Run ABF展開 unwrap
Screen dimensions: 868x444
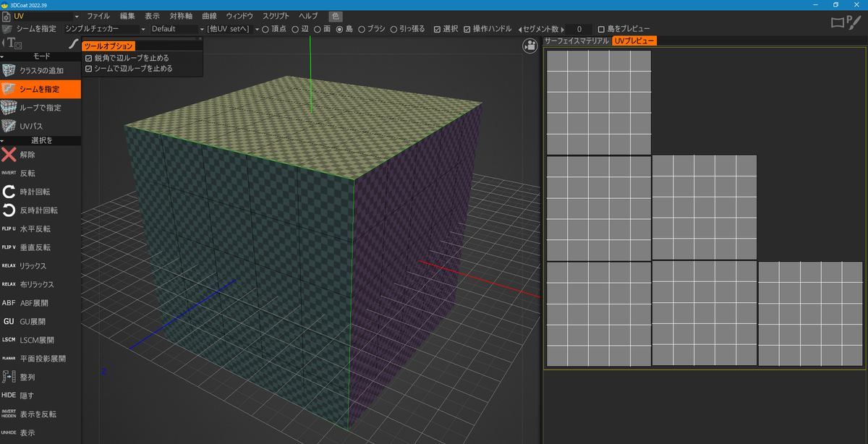coord(41,303)
